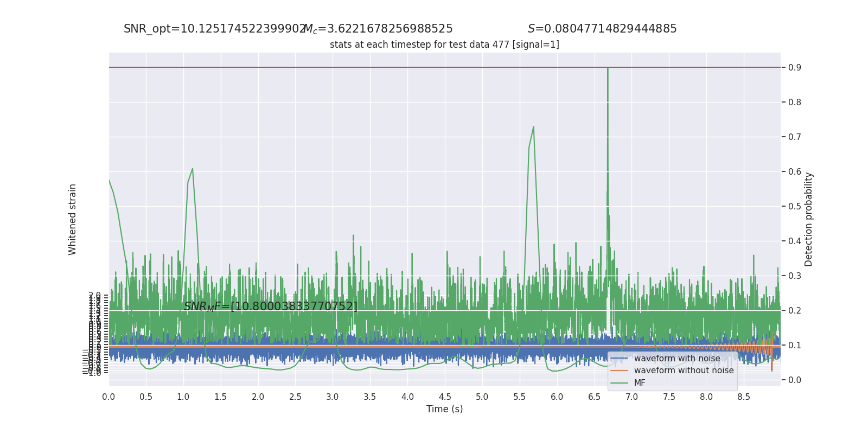Viewport: 868px width, 434px height.
Task: Click the MF peak reaching 0.73 near 5.7s
Action: pos(533,128)
